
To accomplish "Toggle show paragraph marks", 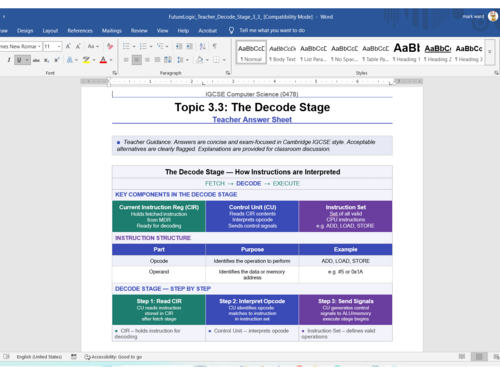I will point(215,46).
